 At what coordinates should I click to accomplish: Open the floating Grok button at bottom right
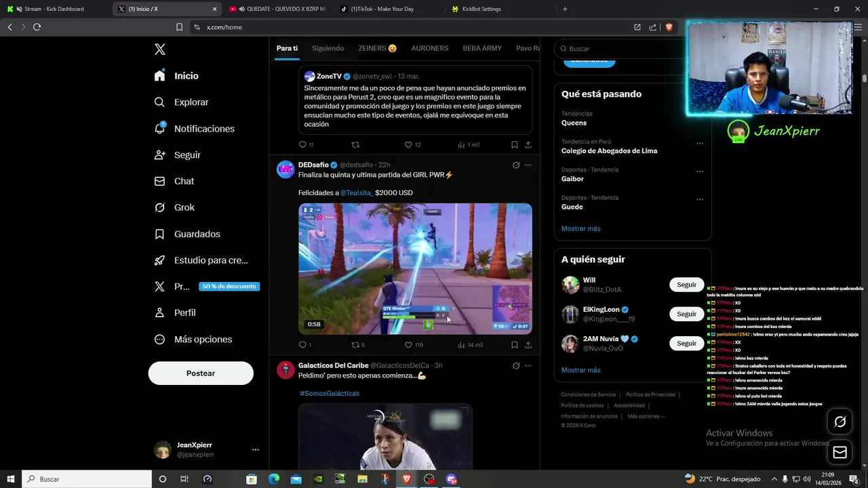(x=840, y=422)
